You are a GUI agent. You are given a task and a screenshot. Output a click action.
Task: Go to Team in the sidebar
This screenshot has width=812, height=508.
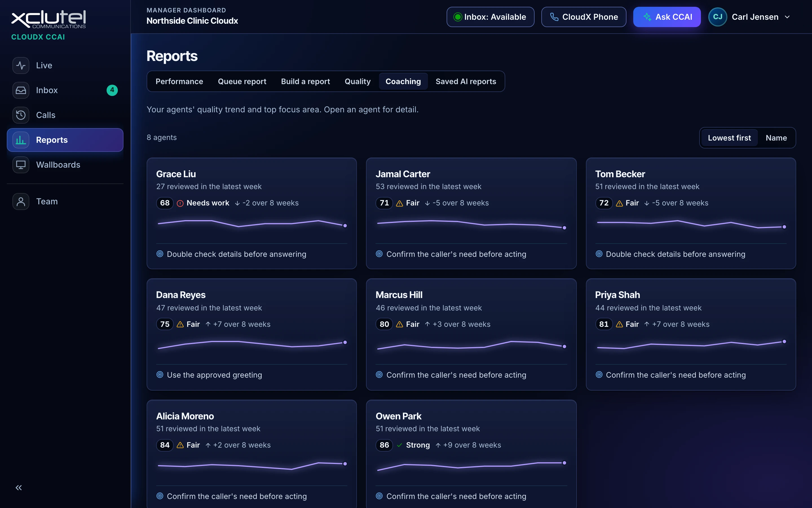pyautogui.click(x=65, y=201)
